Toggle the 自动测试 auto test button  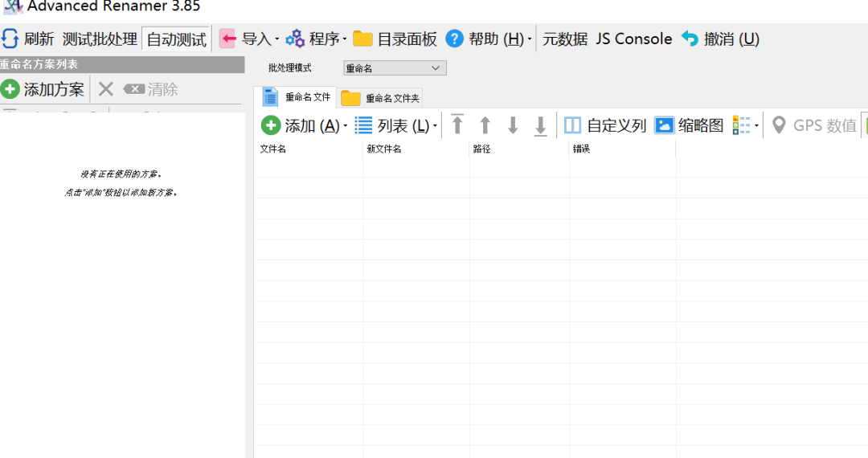click(176, 39)
